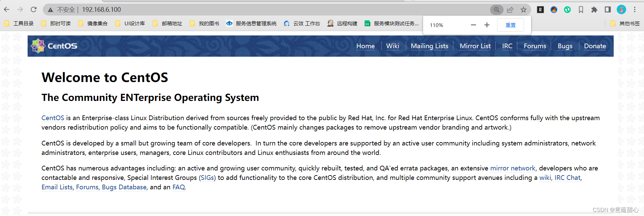Click the 110% zoom level value
The width and height of the screenshot is (644, 216).
pyautogui.click(x=437, y=25)
